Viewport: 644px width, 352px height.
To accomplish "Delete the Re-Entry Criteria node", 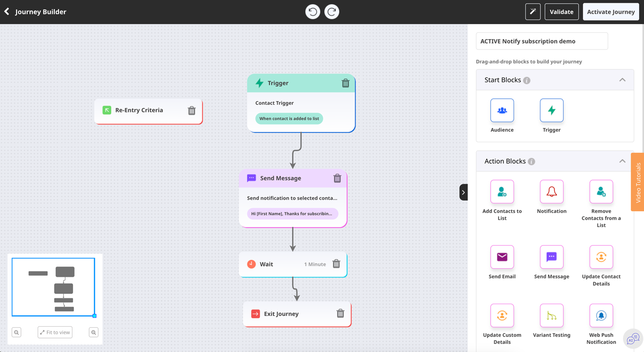I will [x=192, y=111].
